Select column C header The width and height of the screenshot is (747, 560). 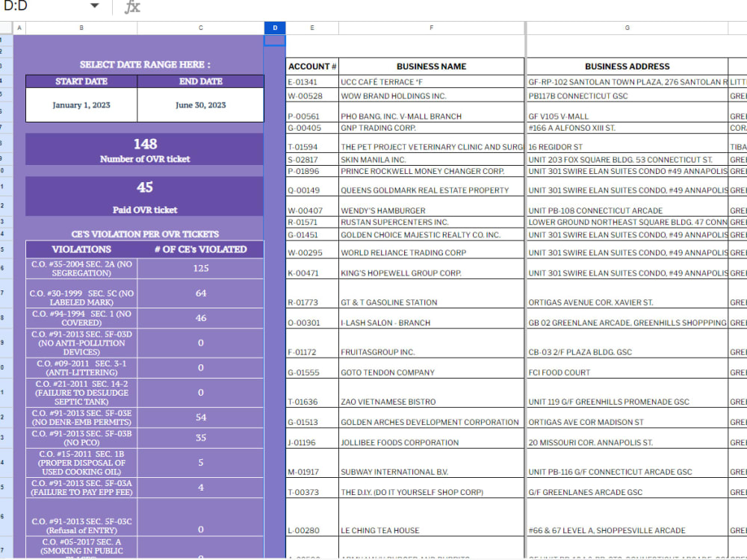click(200, 28)
